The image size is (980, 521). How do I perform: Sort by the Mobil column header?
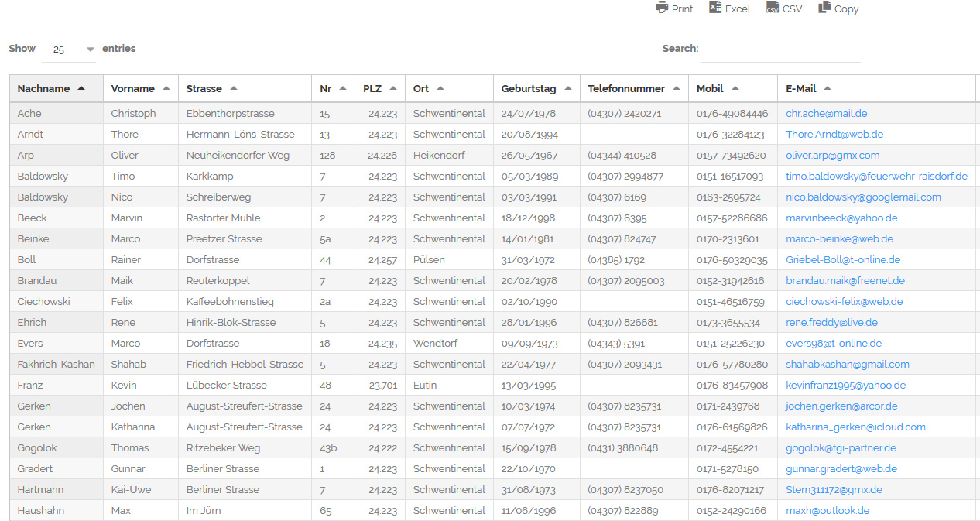click(x=710, y=88)
